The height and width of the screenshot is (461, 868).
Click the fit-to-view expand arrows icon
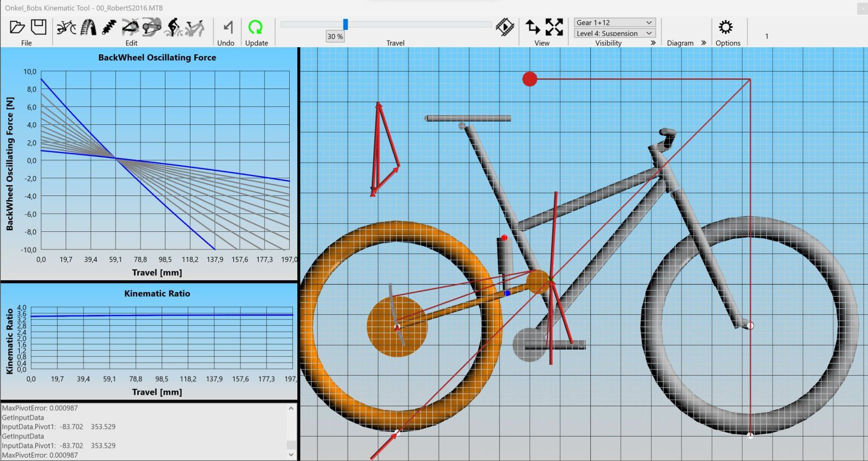pos(554,27)
